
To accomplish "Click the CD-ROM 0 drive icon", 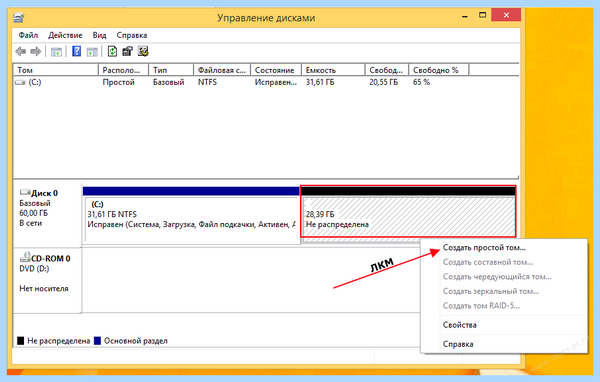I will pyautogui.click(x=25, y=257).
